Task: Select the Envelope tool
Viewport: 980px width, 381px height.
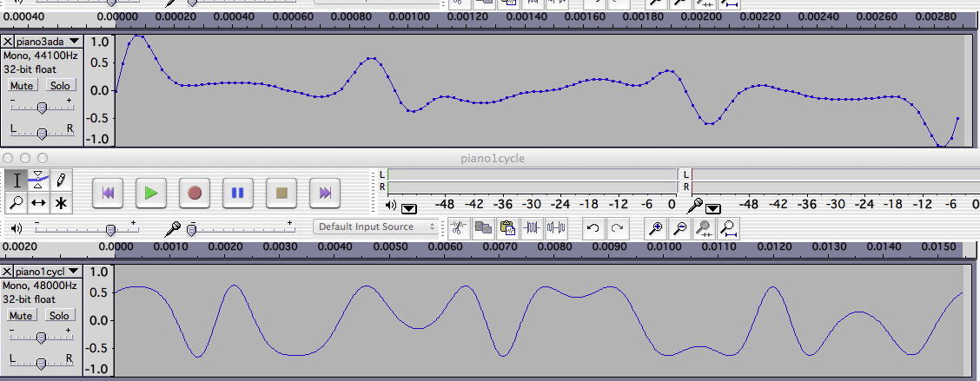Action: tap(38, 181)
